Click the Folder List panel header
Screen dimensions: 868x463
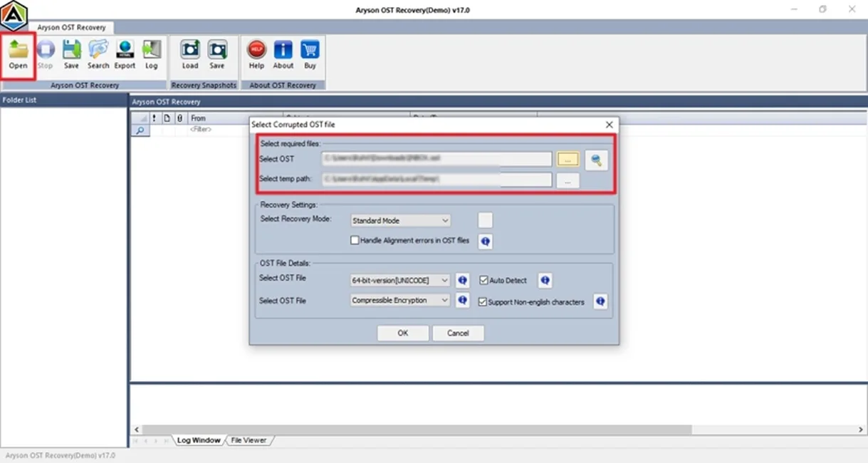pyautogui.click(x=64, y=100)
